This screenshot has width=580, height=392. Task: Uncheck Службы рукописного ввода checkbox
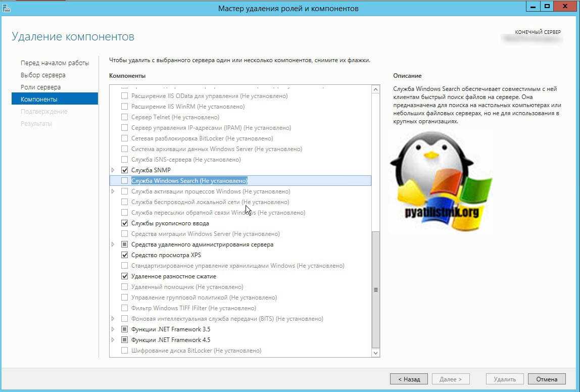pos(125,223)
